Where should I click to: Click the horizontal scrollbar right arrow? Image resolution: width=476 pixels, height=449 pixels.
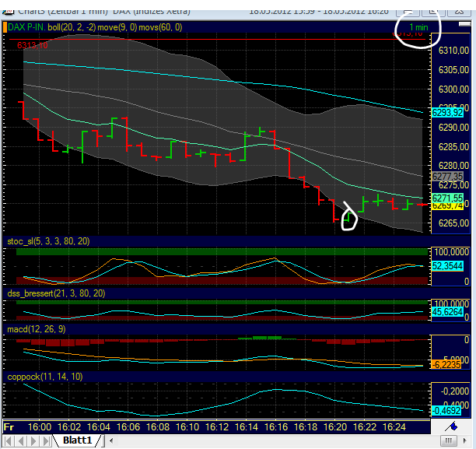click(x=465, y=440)
